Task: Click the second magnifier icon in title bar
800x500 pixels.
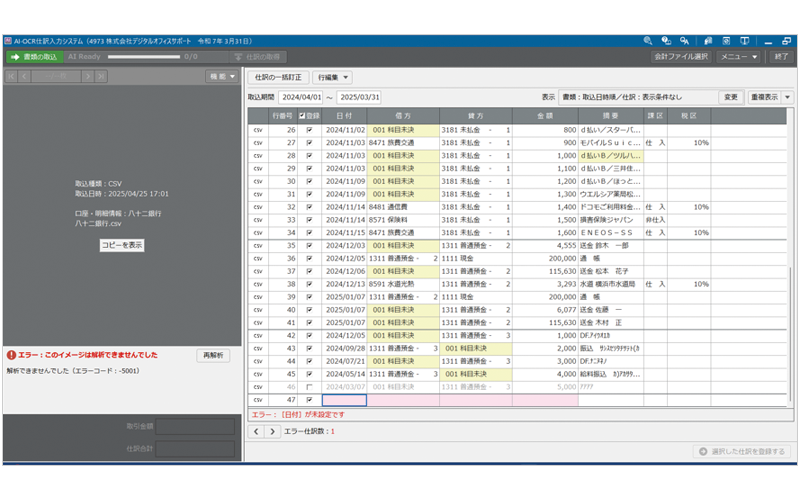Action: click(665, 41)
